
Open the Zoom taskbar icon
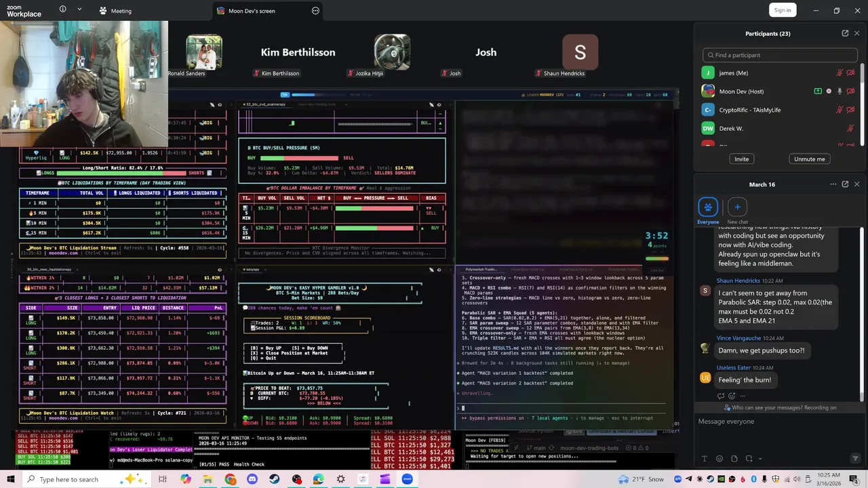(x=407, y=479)
